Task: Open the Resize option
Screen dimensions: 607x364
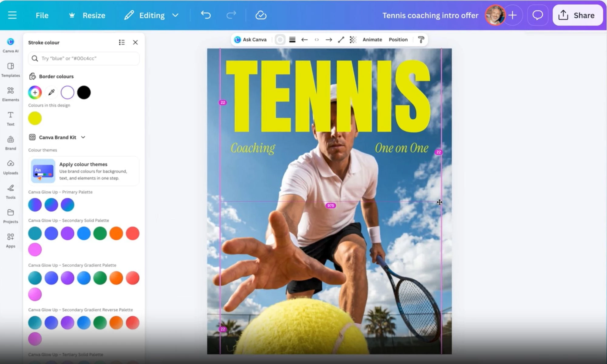Action: (87, 15)
